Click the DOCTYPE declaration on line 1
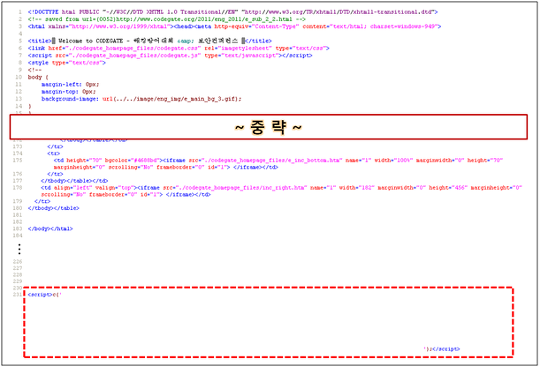The height and width of the screenshot is (367, 540). tap(233, 12)
